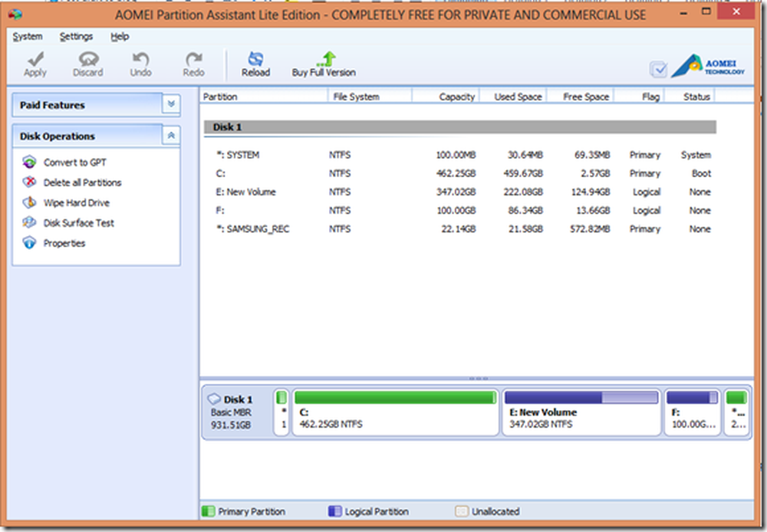Select the Disk 1 group header row
This screenshot has width=767, height=532.
point(459,127)
